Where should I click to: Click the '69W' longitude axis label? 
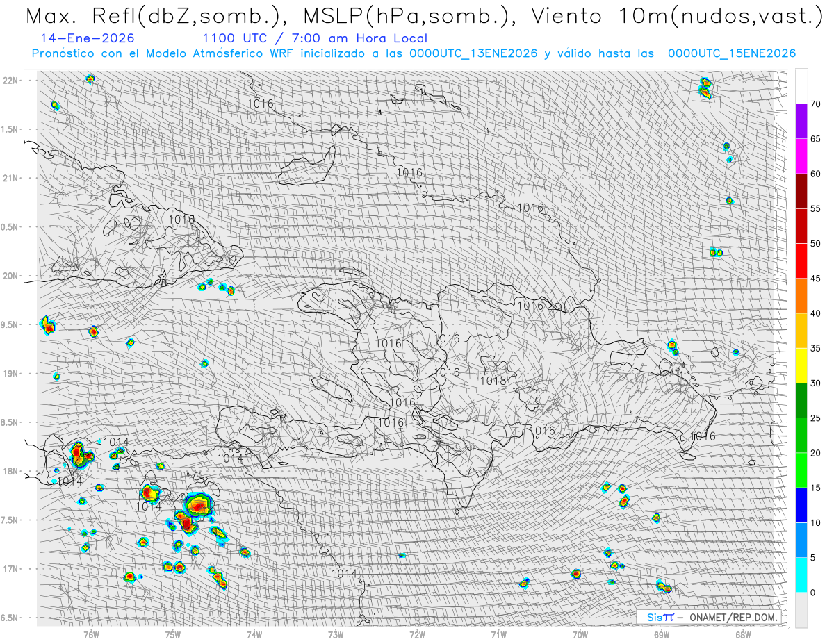click(662, 635)
